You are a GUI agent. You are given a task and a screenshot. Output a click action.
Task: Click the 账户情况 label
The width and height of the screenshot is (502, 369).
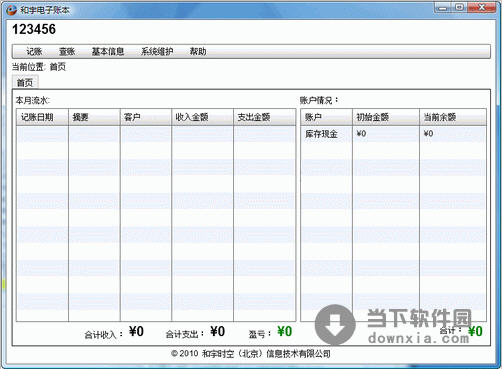pos(319,100)
